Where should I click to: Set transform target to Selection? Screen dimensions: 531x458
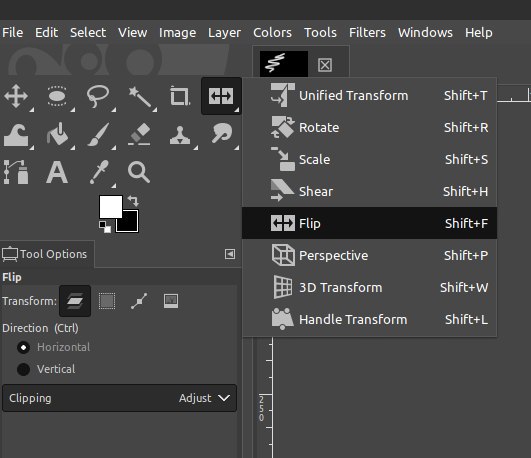click(x=107, y=301)
